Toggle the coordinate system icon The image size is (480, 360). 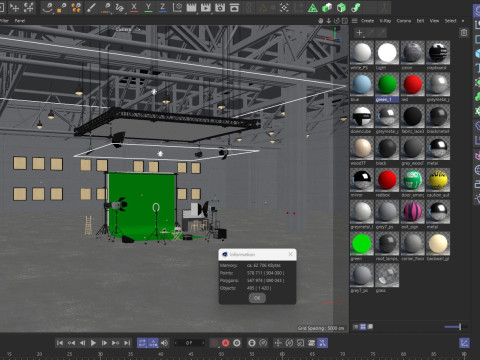point(177,7)
